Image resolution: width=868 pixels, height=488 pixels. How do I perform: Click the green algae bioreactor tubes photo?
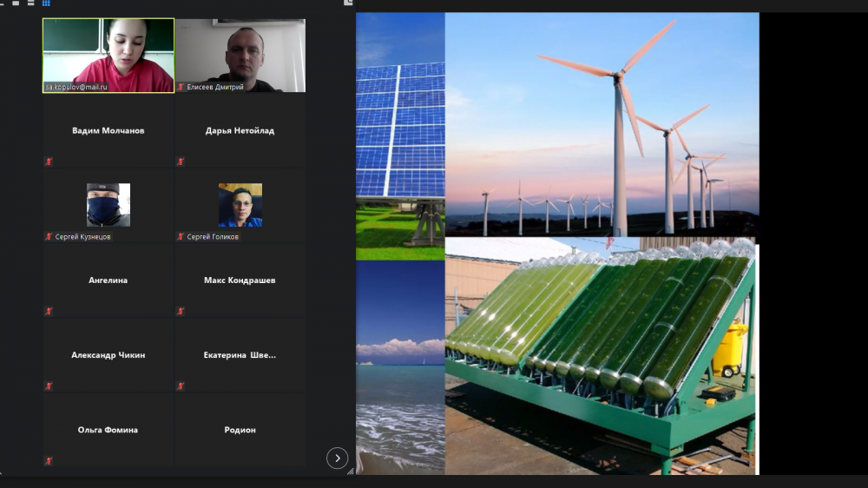point(599,347)
